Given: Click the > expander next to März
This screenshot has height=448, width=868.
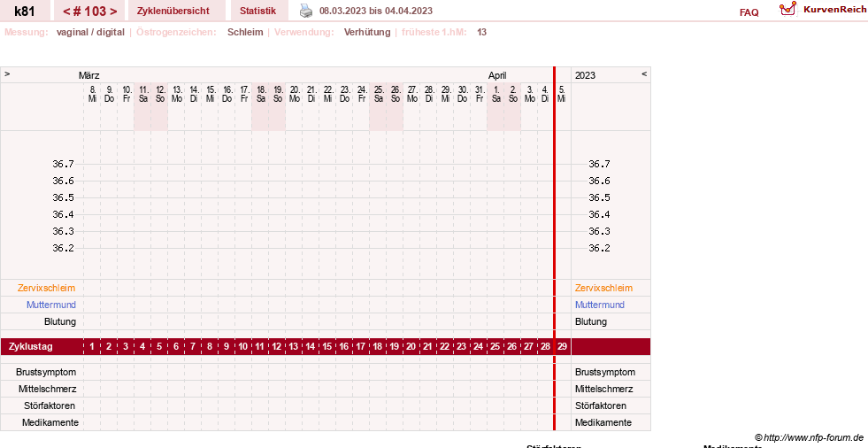Looking at the screenshot, I should [7, 73].
